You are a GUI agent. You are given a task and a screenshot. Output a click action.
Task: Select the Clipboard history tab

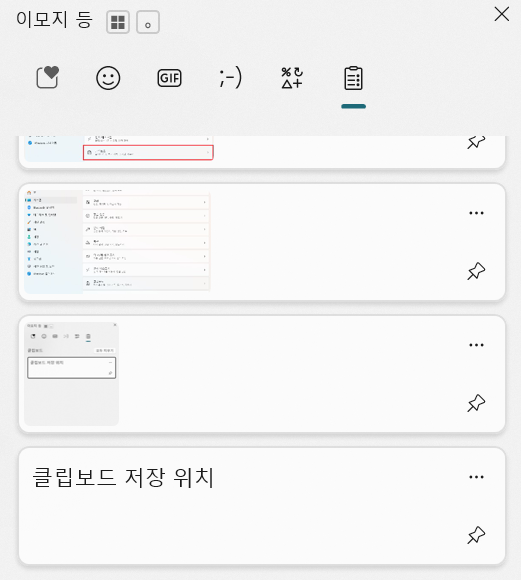tap(353, 78)
